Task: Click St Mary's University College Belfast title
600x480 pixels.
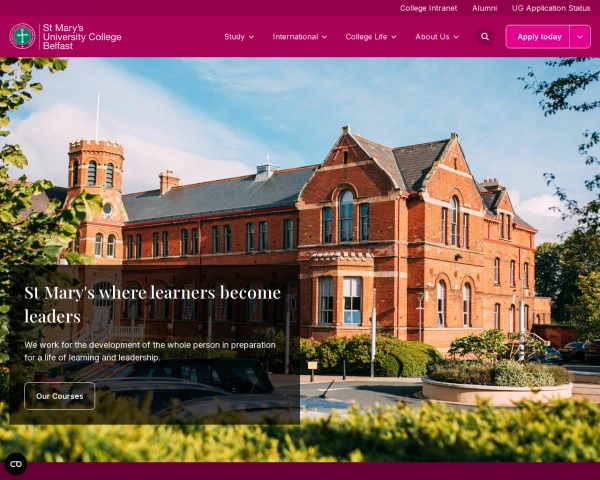Action: 82,37
